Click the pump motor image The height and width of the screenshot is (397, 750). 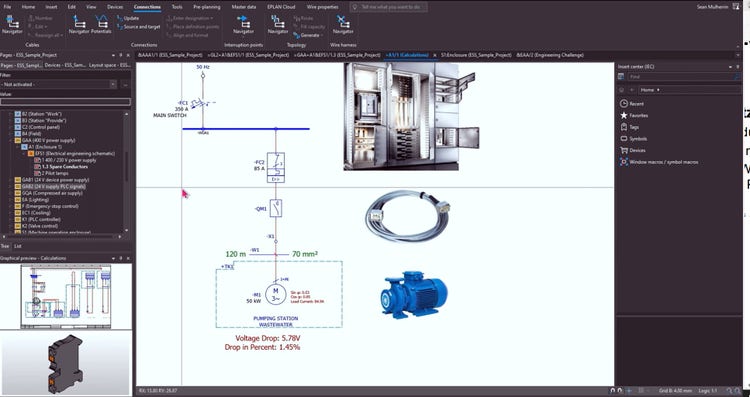click(414, 295)
